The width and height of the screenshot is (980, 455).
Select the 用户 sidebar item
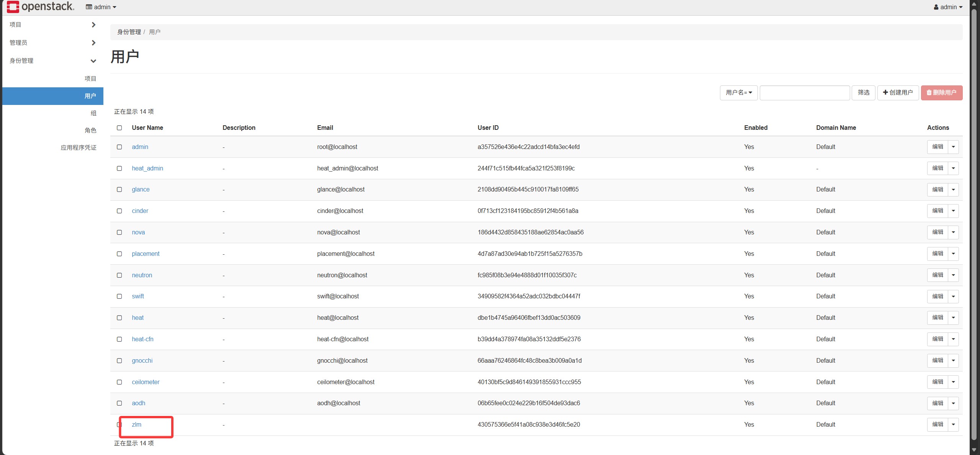53,96
